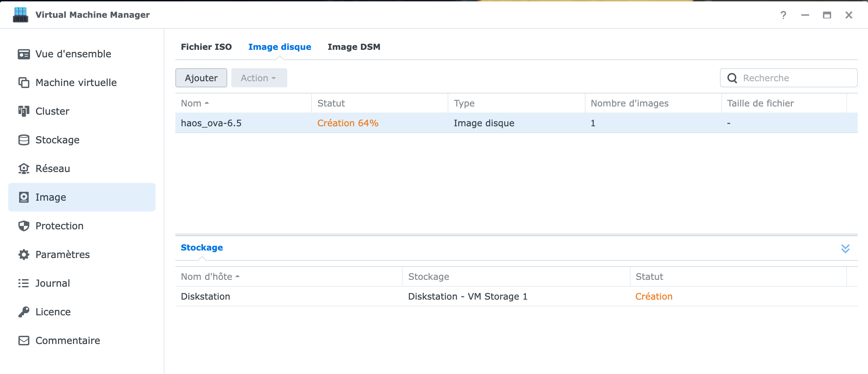The image size is (868, 374).
Task: Open the Protection sidebar label
Action: [59, 226]
